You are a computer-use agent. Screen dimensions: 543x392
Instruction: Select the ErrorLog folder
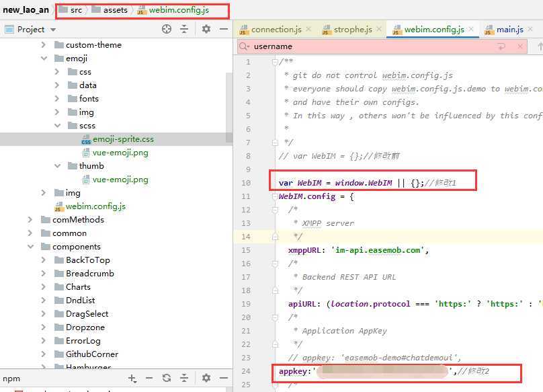[83, 341]
